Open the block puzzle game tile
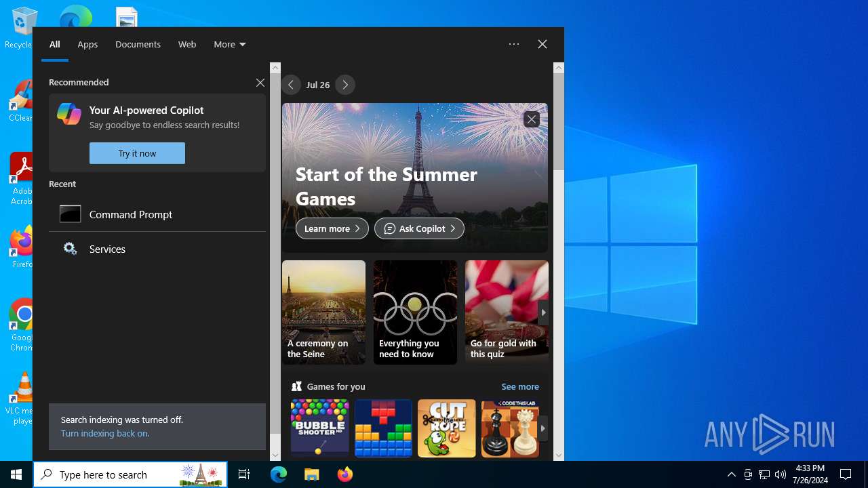 tap(383, 428)
